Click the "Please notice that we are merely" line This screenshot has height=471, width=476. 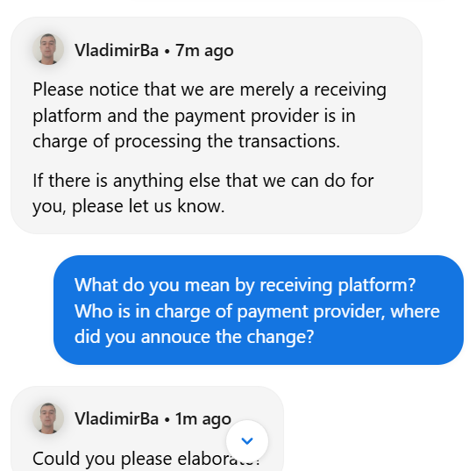210,90
